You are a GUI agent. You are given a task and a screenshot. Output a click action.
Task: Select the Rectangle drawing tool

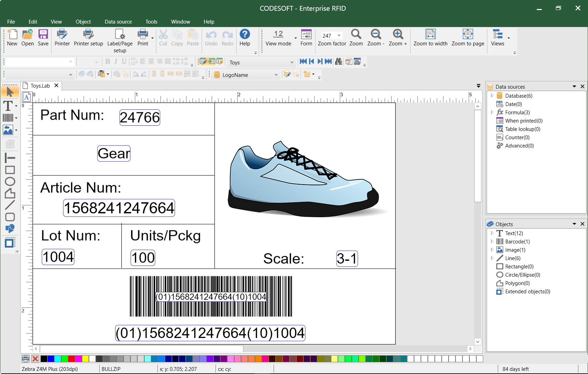pyautogui.click(x=10, y=170)
